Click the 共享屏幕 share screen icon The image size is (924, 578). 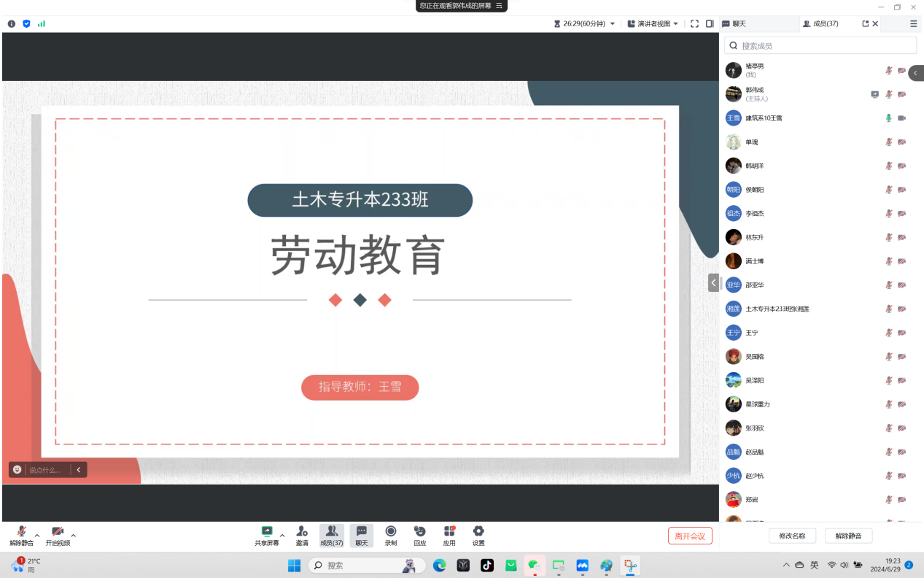[x=267, y=532]
